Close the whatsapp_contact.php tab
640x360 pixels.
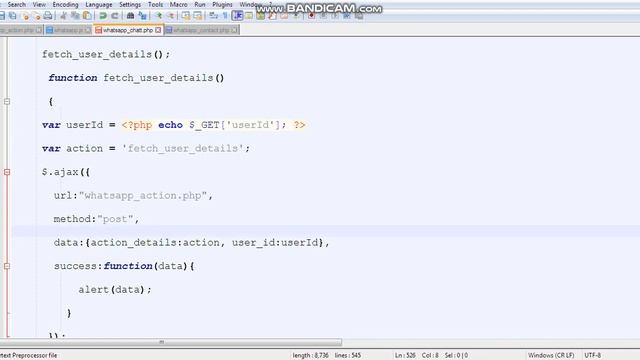tap(234, 30)
